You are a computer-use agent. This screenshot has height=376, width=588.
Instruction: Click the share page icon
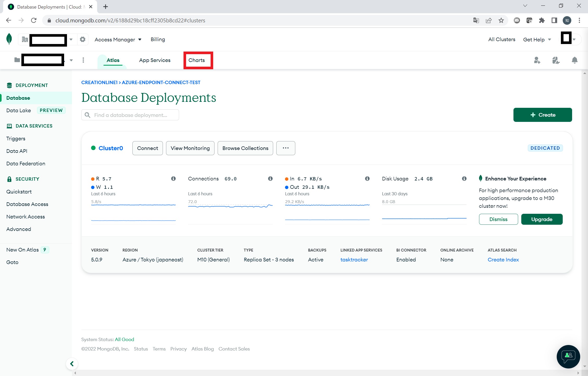pyautogui.click(x=489, y=20)
